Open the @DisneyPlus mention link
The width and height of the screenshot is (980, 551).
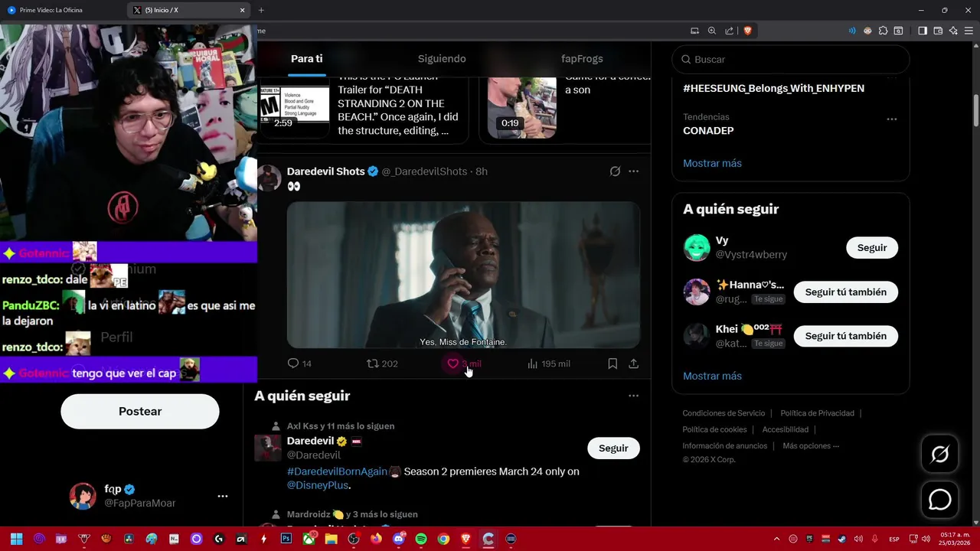pos(317,485)
